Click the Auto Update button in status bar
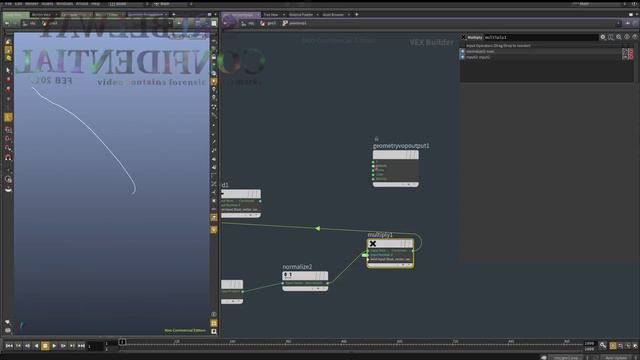Screen dimensions: 640x360 (616, 358)
